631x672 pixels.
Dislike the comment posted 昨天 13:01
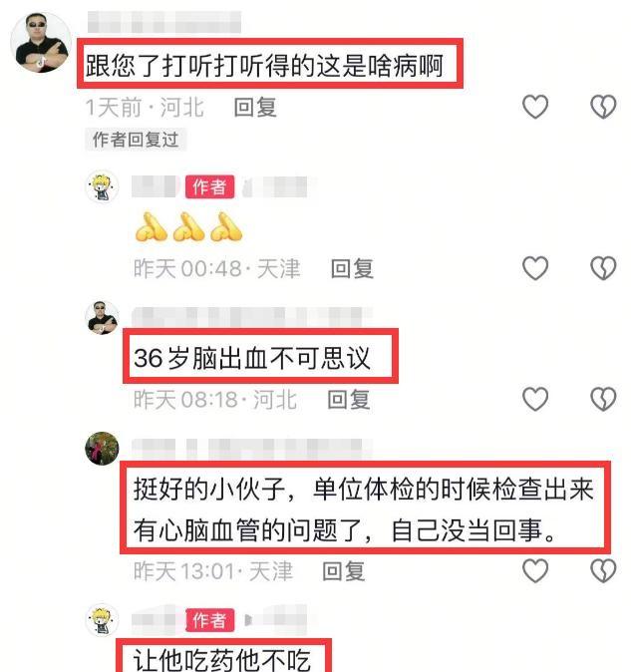click(x=603, y=571)
